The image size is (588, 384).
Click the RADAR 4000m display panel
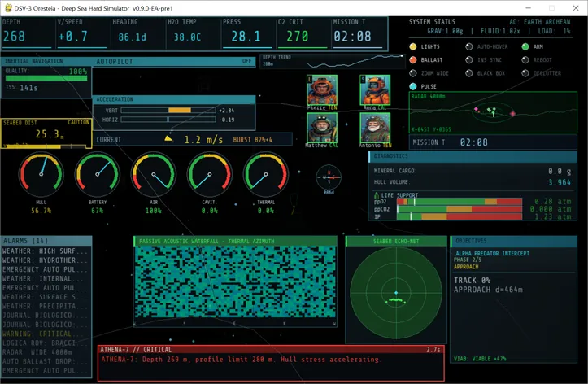pos(493,112)
